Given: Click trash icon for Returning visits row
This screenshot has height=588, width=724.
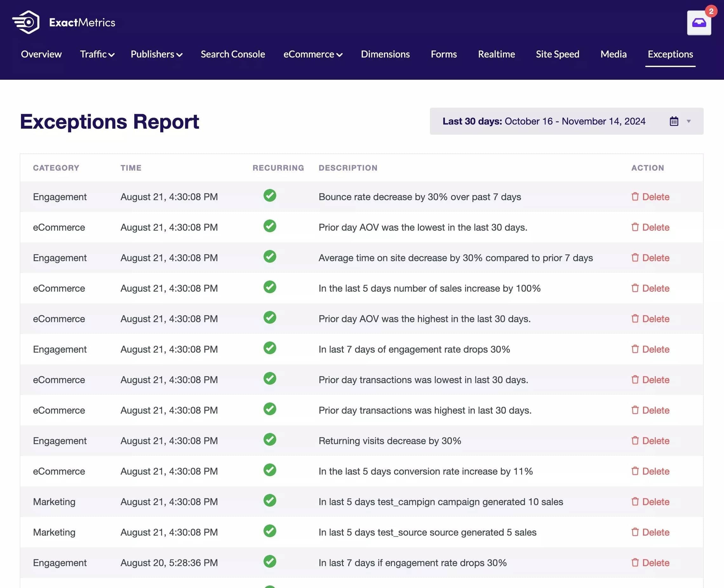Looking at the screenshot, I should tap(635, 441).
